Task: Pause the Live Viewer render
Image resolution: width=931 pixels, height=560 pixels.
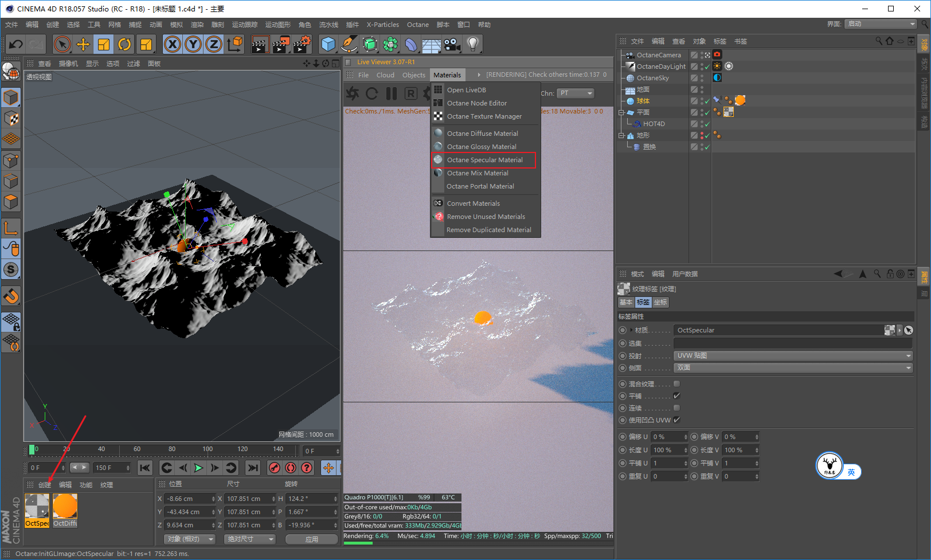Action: [392, 93]
